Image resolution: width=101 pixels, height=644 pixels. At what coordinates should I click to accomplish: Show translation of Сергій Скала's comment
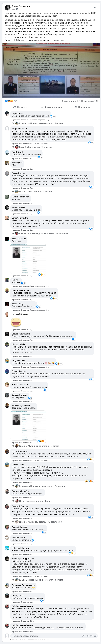pos(37,120)
